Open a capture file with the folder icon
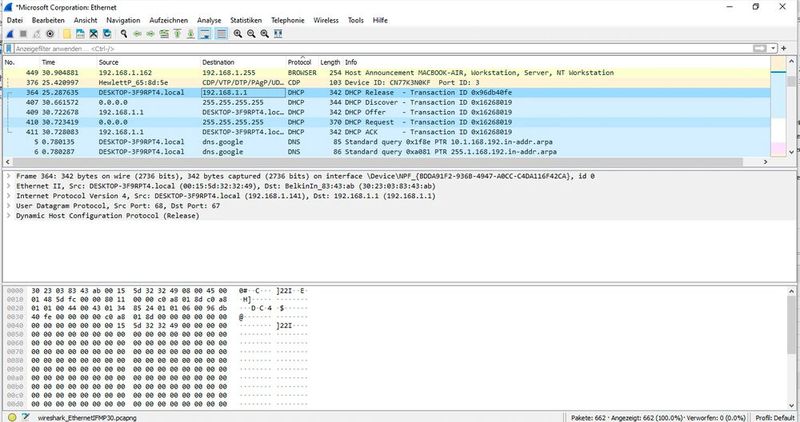Screen dimensions: 800x422 tap(67, 34)
